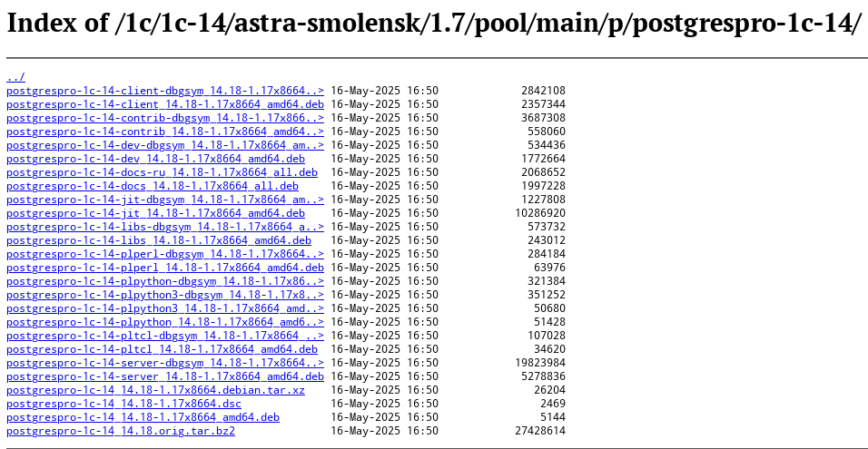Viewport: 868px width, 449px height.
Task: Download postgrespro-1c-14_14.18-1.17x8664_amd64.deb
Action: (x=143, y=417)
